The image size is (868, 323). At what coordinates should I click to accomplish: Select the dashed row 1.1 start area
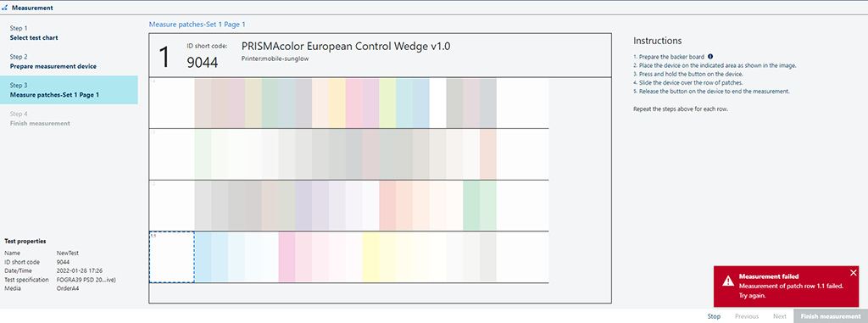point(171,257)
